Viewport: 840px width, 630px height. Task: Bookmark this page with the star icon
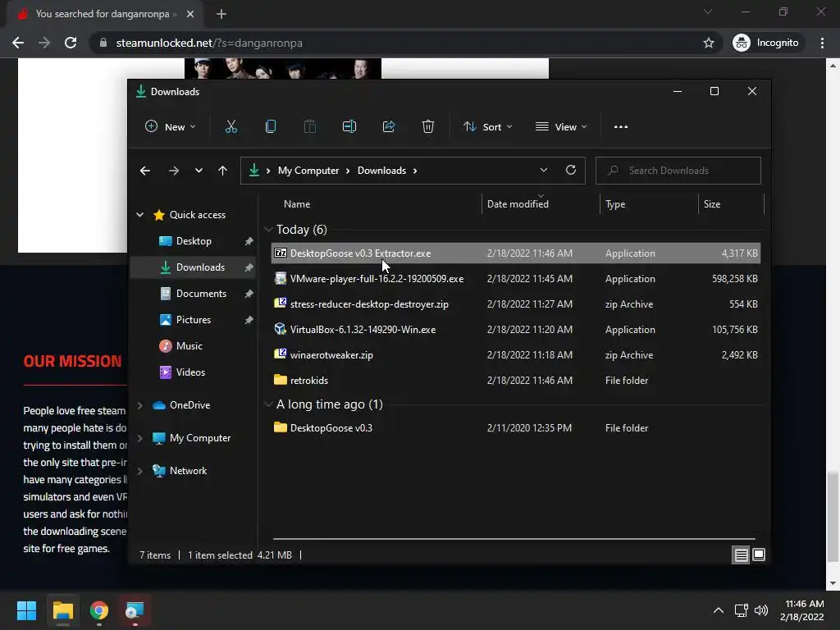(709, 43)
